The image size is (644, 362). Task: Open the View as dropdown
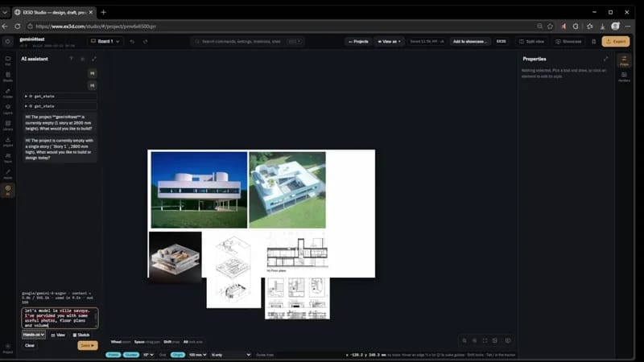(389, 42)
